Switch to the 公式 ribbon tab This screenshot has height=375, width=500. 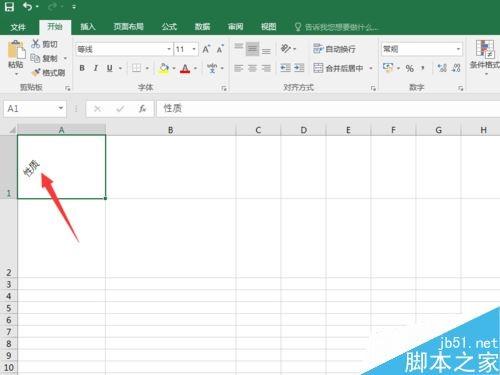169,27
